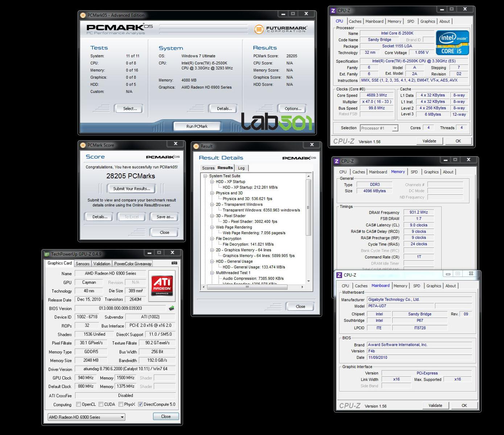Image resolution: width=504 pixels, height=435 pixels.
Task: Click Close button in GPU-Z
Action: [166, 417]
